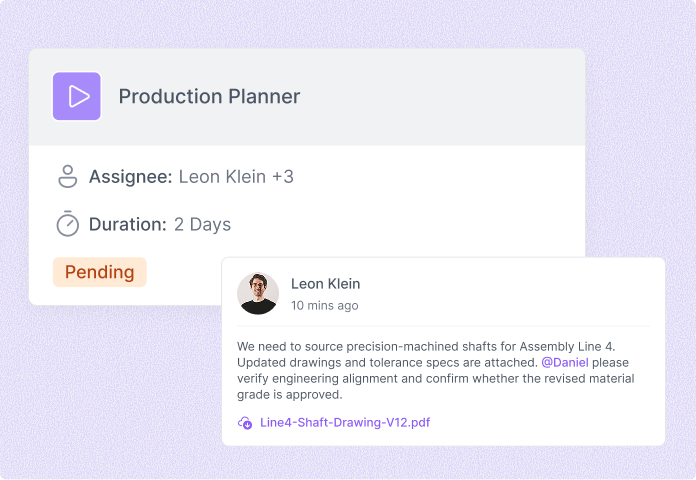Screen dimensions: 696x480
Task: Click Leon Klein's name in the comment
Action: (325, 284)
